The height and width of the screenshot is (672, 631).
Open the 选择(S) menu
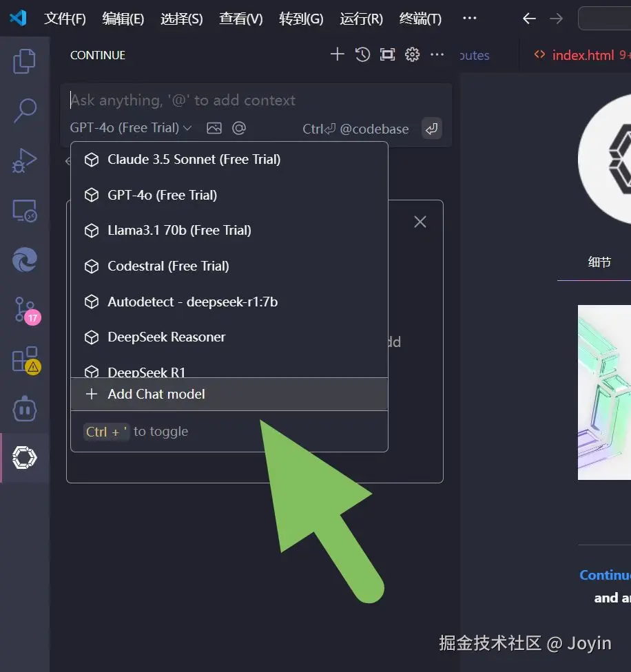click(x=182, y=19)
